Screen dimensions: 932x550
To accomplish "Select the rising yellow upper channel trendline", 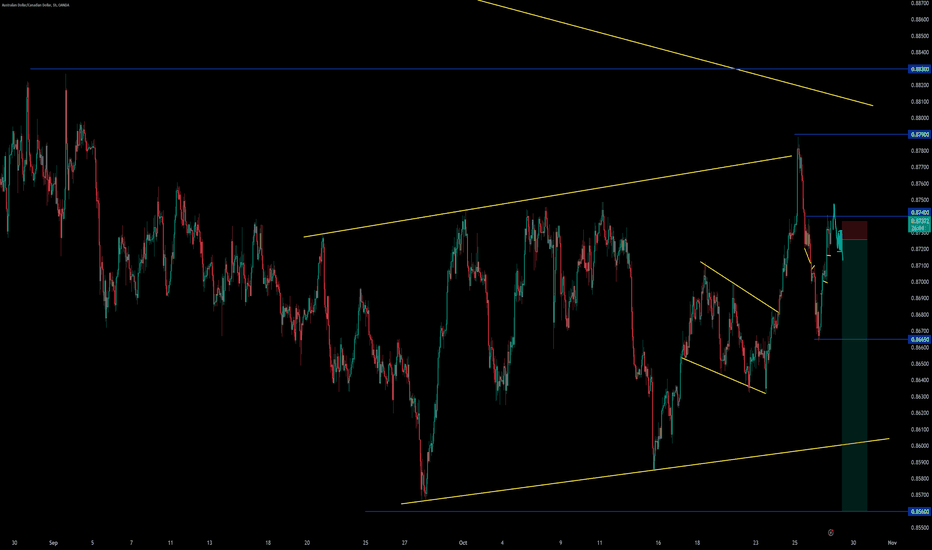I will [x=547, y=197].
